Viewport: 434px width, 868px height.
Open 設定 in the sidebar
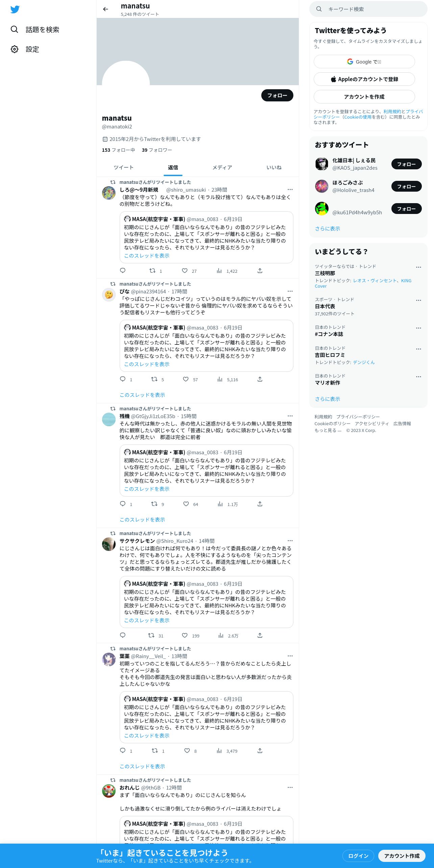coord(25,49)
